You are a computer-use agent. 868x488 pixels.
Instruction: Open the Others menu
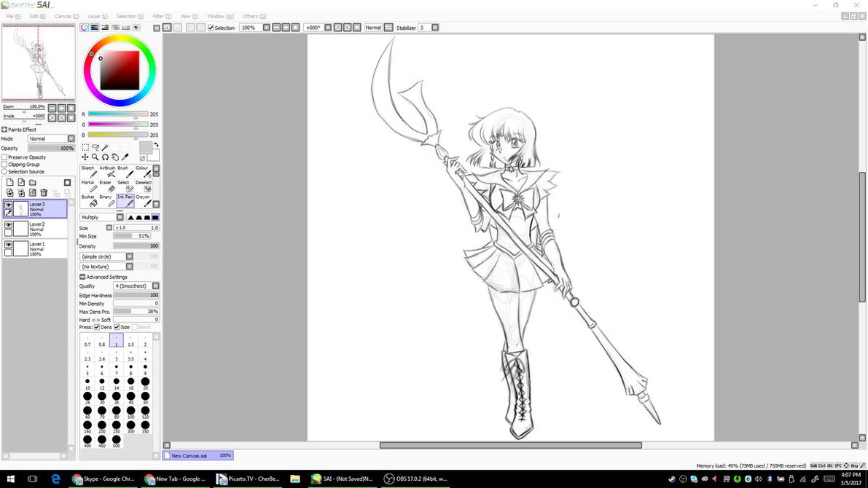(254, 17)
